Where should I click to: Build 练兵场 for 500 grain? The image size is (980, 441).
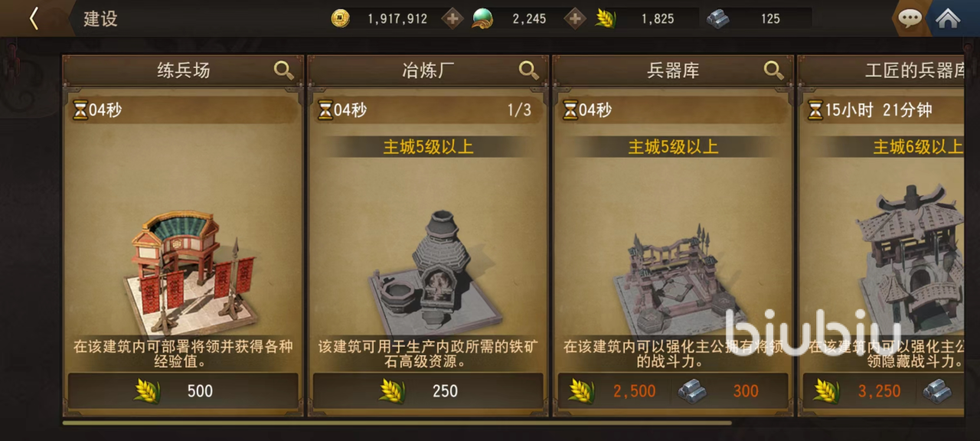(x=183, y=391)
